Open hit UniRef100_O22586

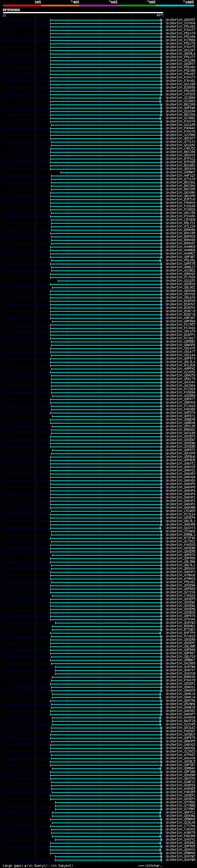click(x=180, y=135)
